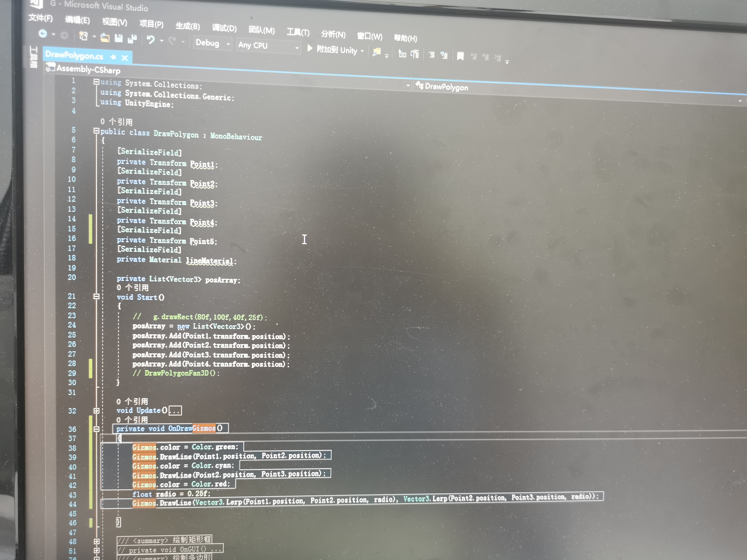Collapse the Start() method outline box
The width and height of the screenshot is (747, 560).
tap(96, 296)
